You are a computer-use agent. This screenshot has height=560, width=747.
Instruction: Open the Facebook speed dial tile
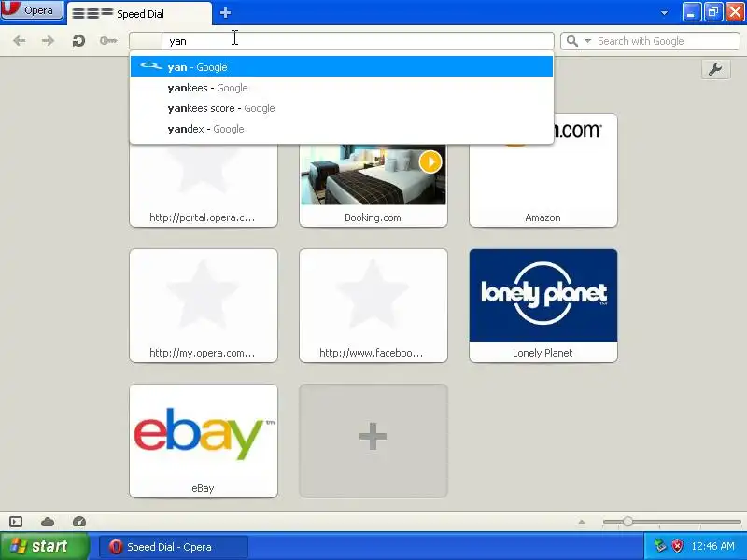[x=373, y=305]
